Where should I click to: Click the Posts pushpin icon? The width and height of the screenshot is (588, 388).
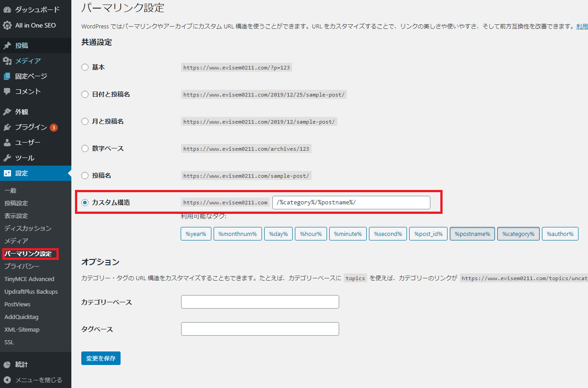(7, 46)
